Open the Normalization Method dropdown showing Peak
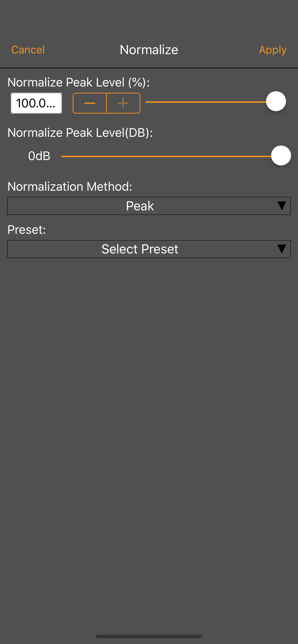The image size is (298, 644). (140, 206)
